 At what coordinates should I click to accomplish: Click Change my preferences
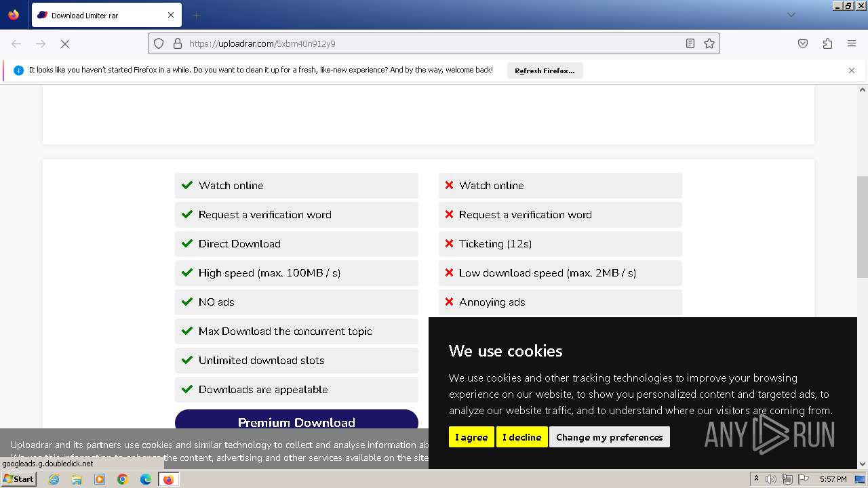pos(610,437)
